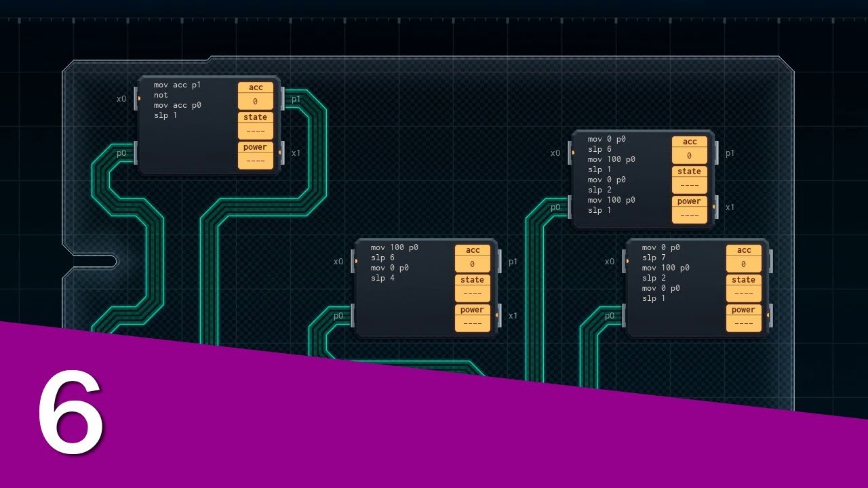Screen dimensions: 868x488
Task: Click the x0 pin on the "slp 4" chip
Action: click(x=338, y=262)
